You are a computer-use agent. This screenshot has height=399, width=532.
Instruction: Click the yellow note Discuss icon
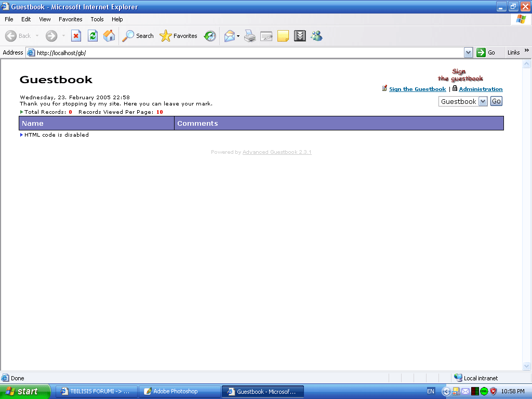[x=283, y=36]
